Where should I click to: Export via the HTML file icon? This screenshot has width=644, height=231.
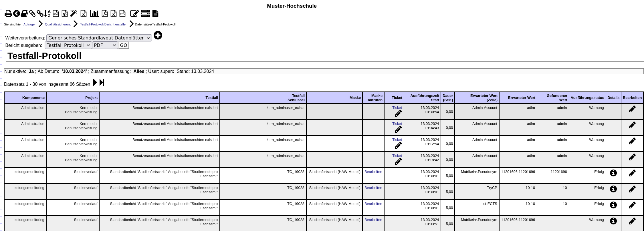56,13
